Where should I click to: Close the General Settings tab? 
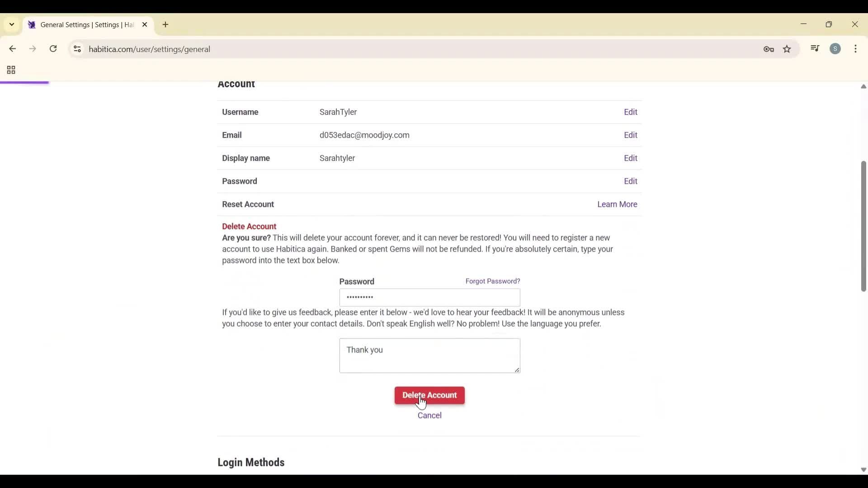click(x=145, y=25)
